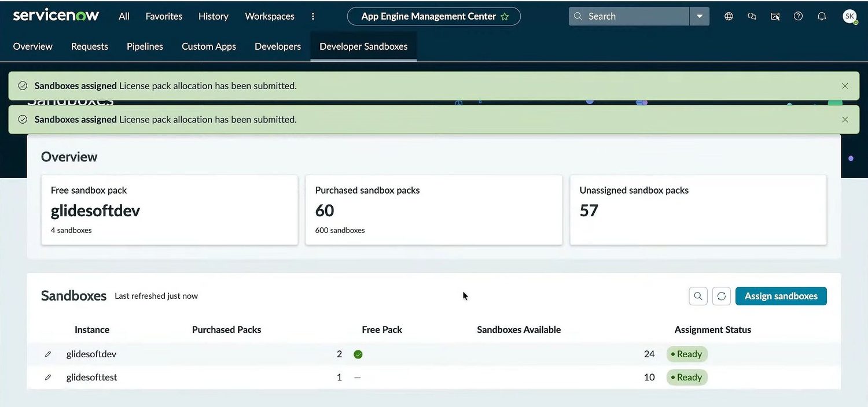Refresh the Sandboxes list
Viewport: 868px width, 407px height.
[722, 296]
